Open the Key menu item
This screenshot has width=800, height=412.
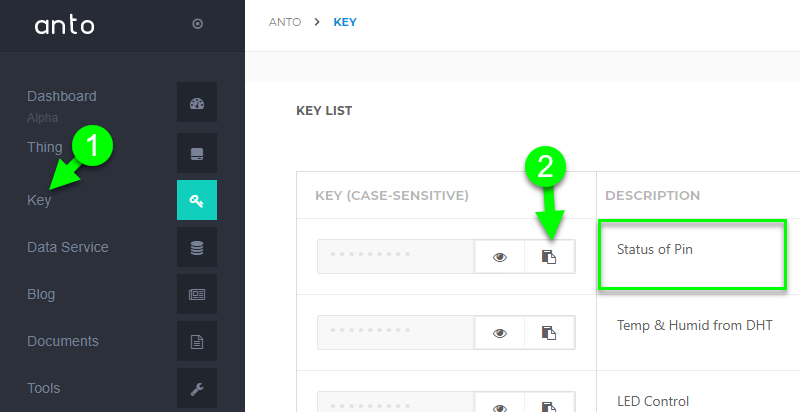pos(39,200)
